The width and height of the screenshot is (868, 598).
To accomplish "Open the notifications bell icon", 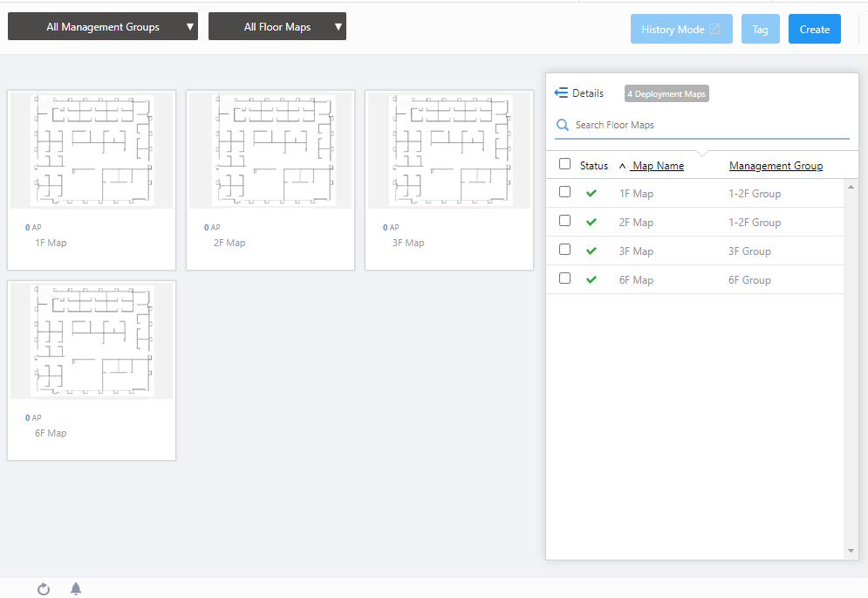I will click(x=76, y=589).
